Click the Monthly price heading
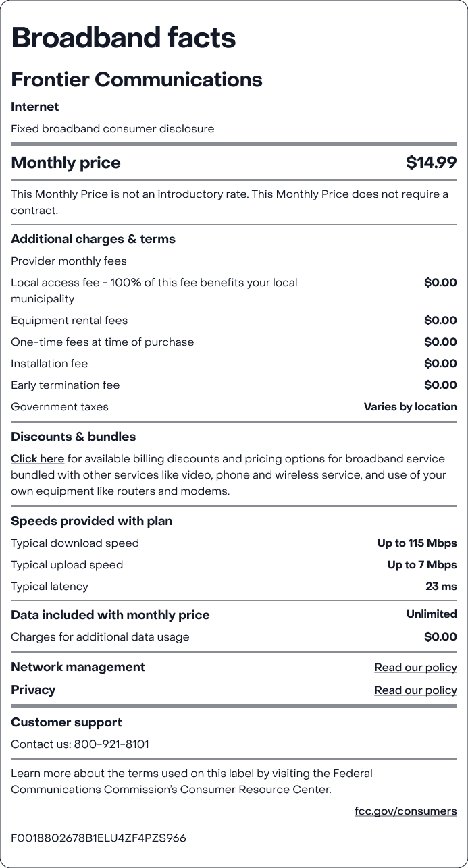The image size is (468, 868). 66,163
